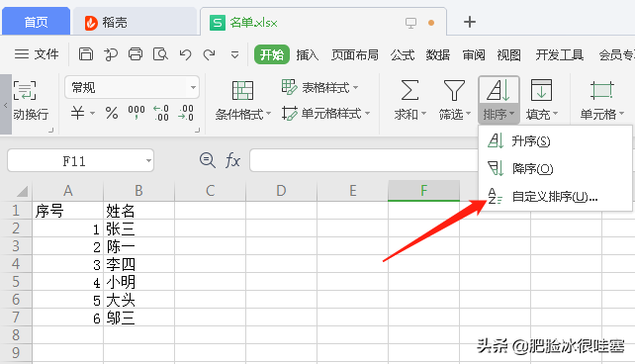Select column A header
This screenshot has height=364, width=635.
[x=67, y=191]
